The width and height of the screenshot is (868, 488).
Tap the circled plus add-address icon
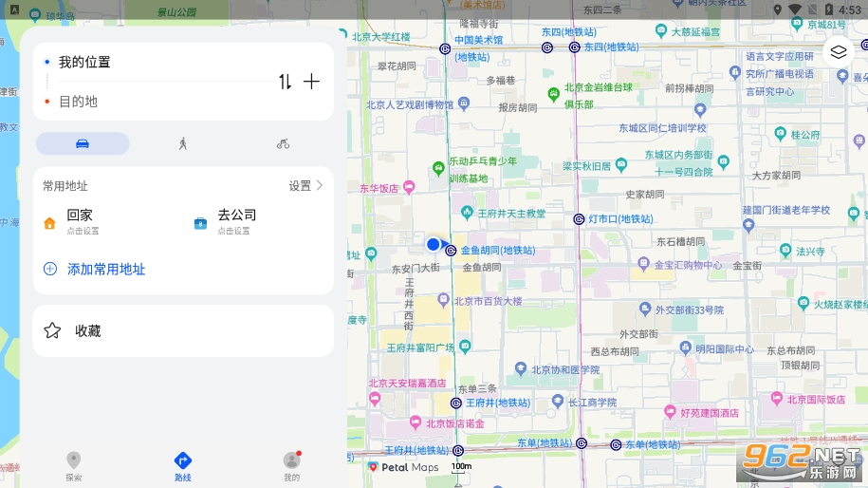(x=50, y=270)
